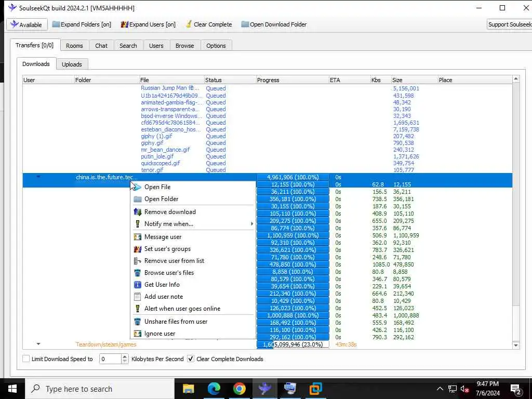Screen dimensions: 532x399
Task: Choose Set user's groups
Action: point(193,249)
